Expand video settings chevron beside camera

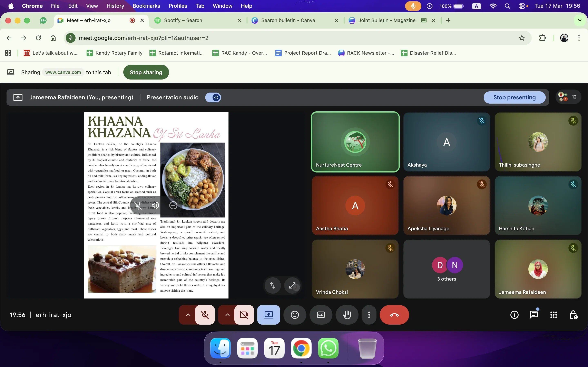(227, 315)
